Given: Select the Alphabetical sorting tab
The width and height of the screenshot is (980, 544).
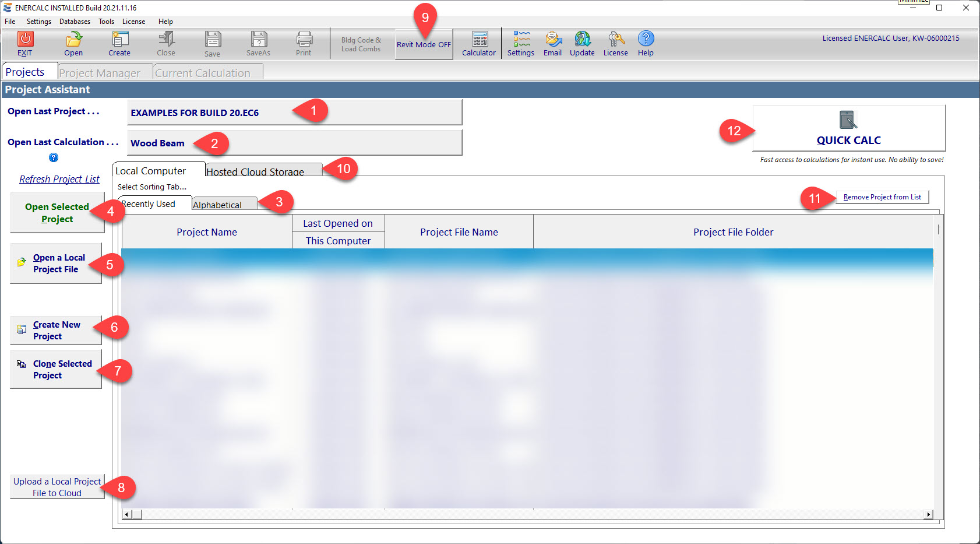Looking at the screenshot, I should 217,205.
